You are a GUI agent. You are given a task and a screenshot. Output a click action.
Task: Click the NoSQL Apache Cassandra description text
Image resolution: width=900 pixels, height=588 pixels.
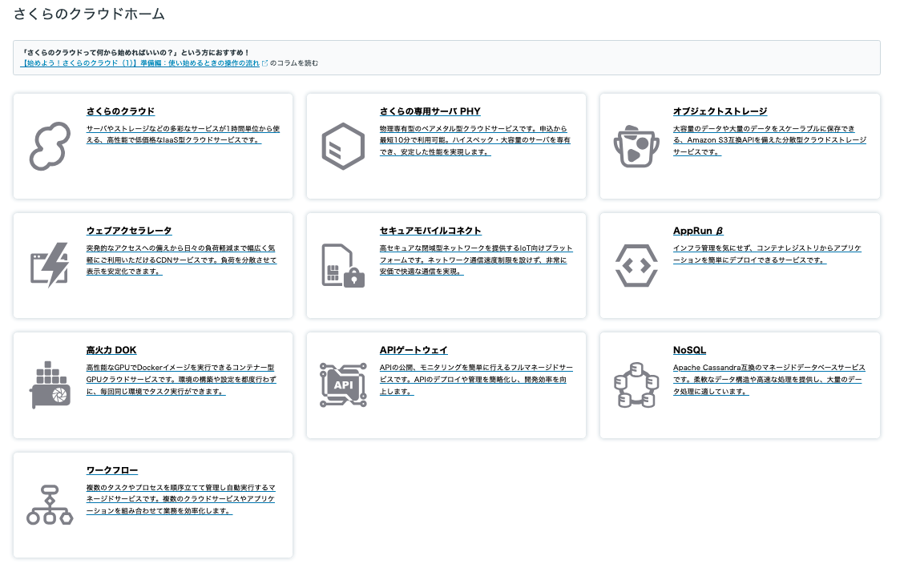point(769,379)
